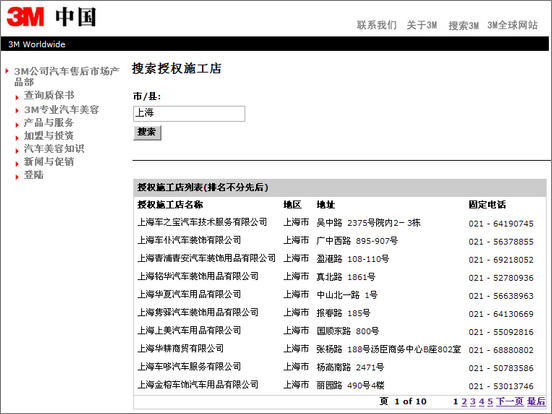The image size is (552, 414).
Task: Open the 联系我们 link
Action: (377, 25)
